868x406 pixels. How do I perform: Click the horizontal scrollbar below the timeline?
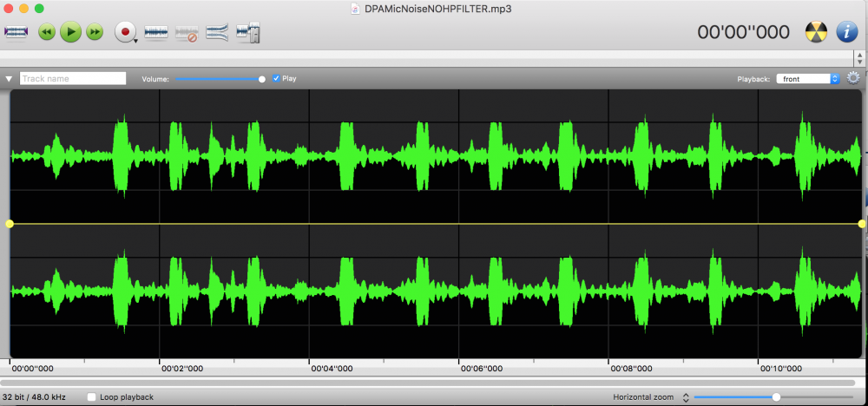pos(428,383)
